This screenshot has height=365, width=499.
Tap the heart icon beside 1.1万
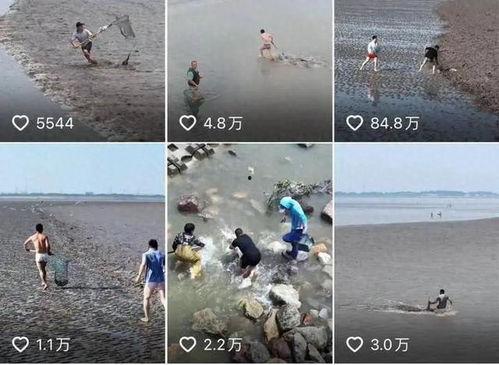point(20,344)
